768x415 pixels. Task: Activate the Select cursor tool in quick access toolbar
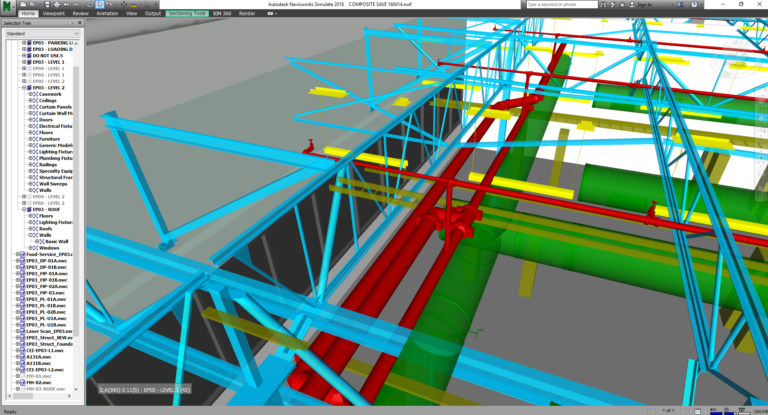(99, 4)
